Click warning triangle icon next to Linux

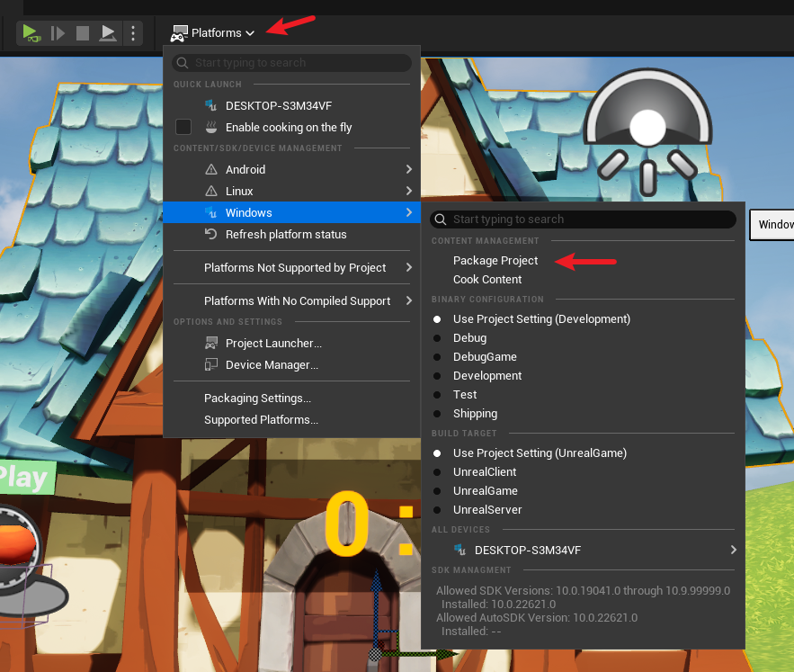tap(211, 191)
